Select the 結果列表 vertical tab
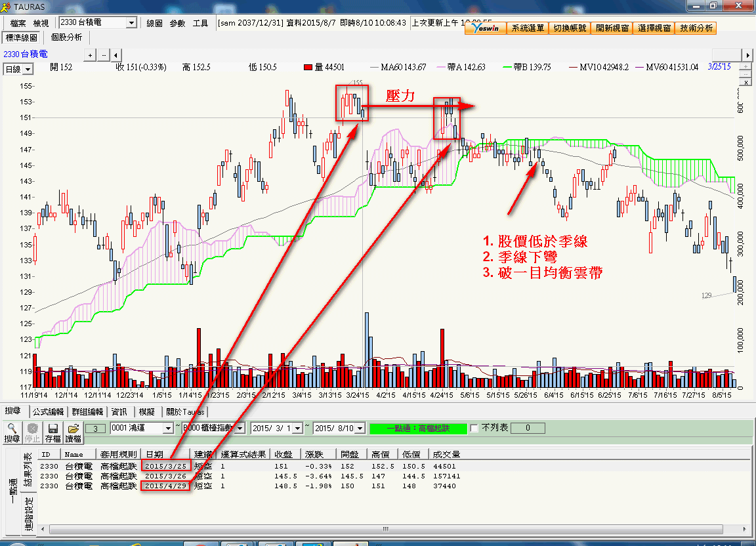Image resolution: width=756 pixels, height=546 pixels. pyautogui.click(x=28, y=469)
